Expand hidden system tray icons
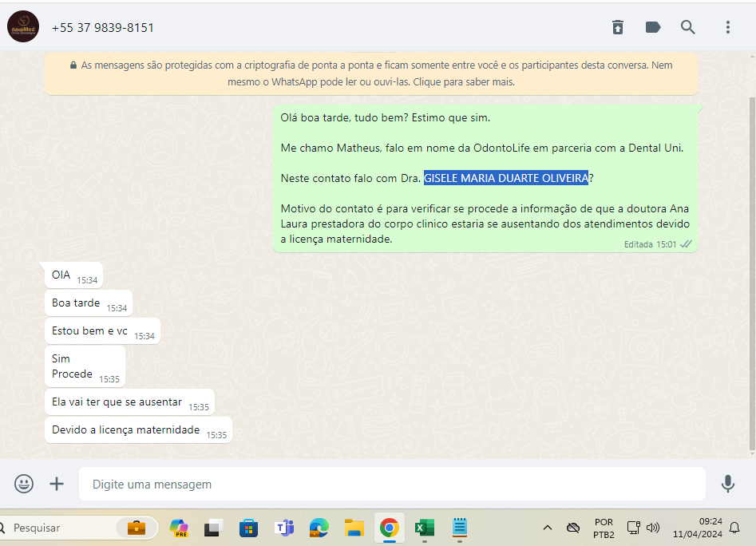This screenshot has height=546, width=756. tap(547, 528)
